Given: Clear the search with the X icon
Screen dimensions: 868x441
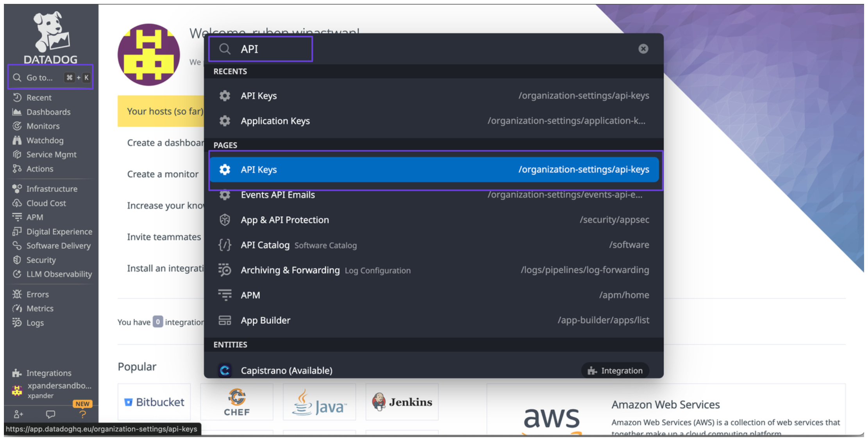Looking at the screenshot, I should [x=643, y=49].
